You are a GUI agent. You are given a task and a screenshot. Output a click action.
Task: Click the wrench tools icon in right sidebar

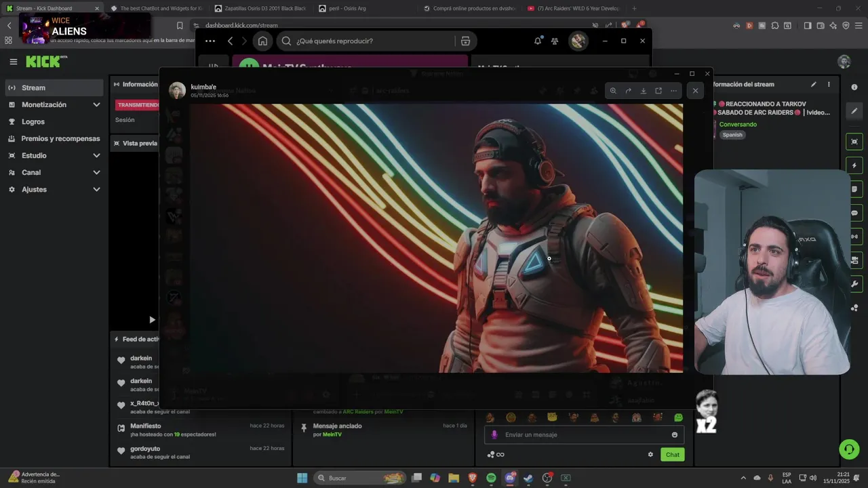coord(854,284)
